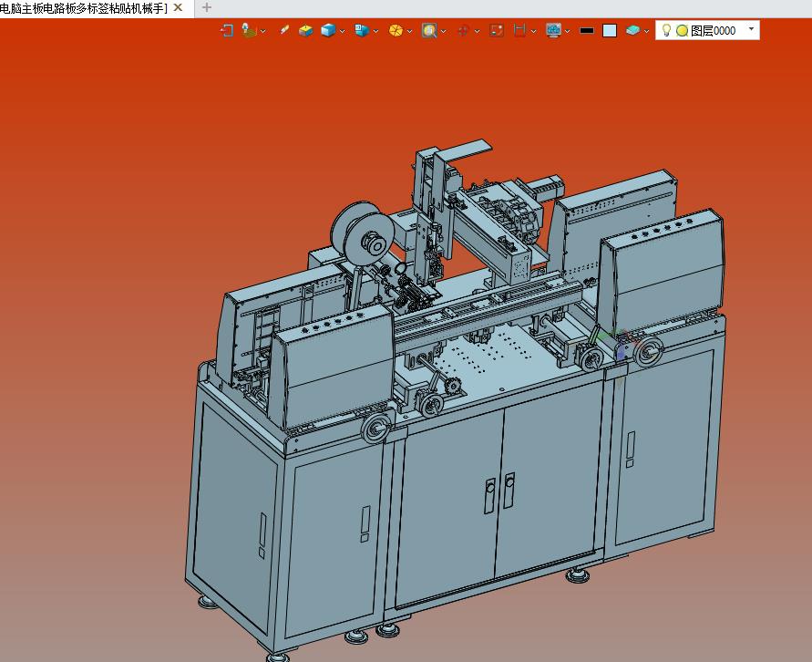Expand the datum plane tool dropdown arrow
This screenshot has height=662, width=812.
tap(263, 31)
